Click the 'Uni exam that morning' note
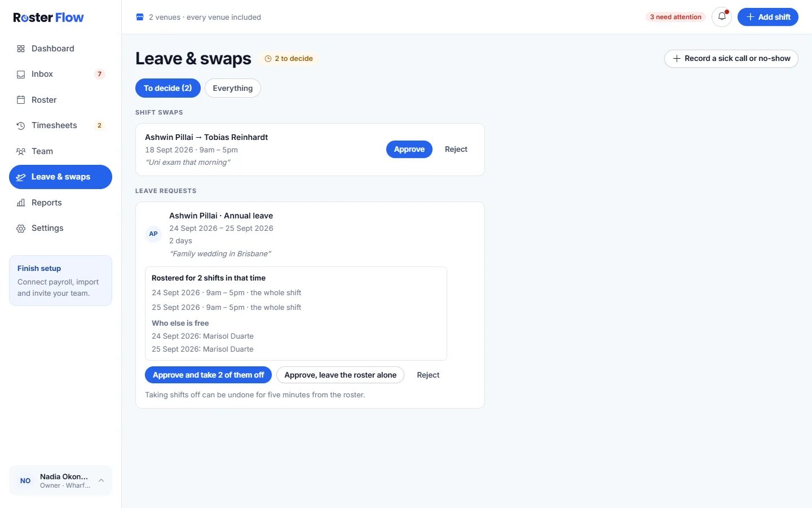 click(x=188, y=162)
